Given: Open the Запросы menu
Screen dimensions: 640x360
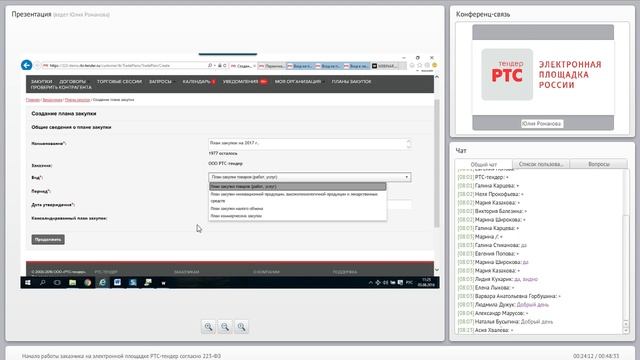Looking at the screenshot, I should point(160,82).
